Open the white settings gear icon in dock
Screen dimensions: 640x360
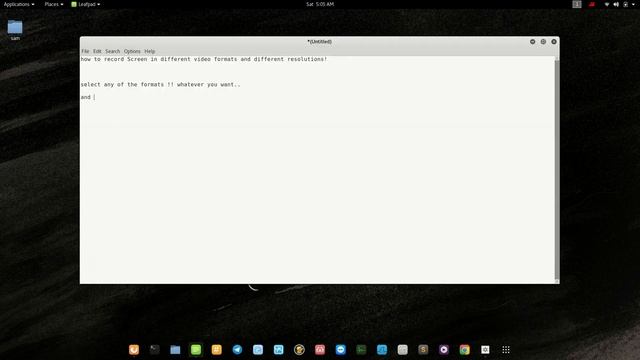(x=485, y=349)
